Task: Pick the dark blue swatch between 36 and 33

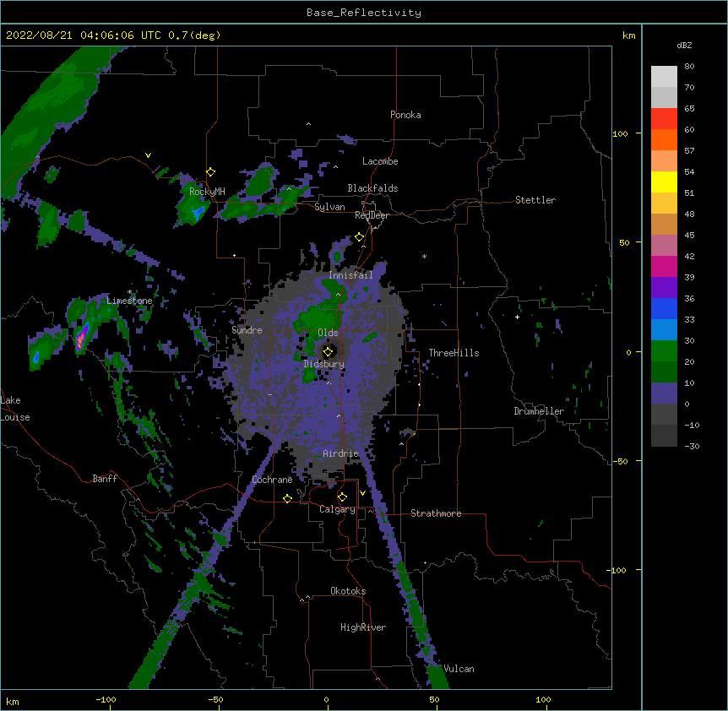Action: coord(664,308)
